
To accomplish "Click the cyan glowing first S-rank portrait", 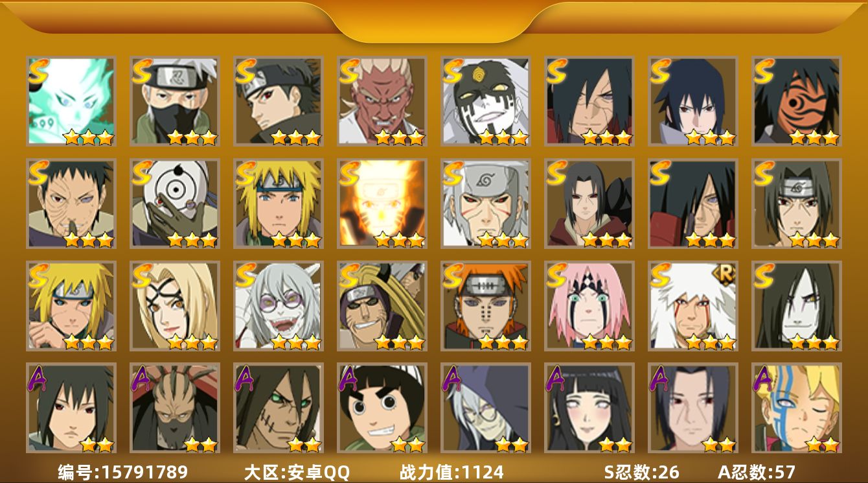I will (x=71, y=101).
